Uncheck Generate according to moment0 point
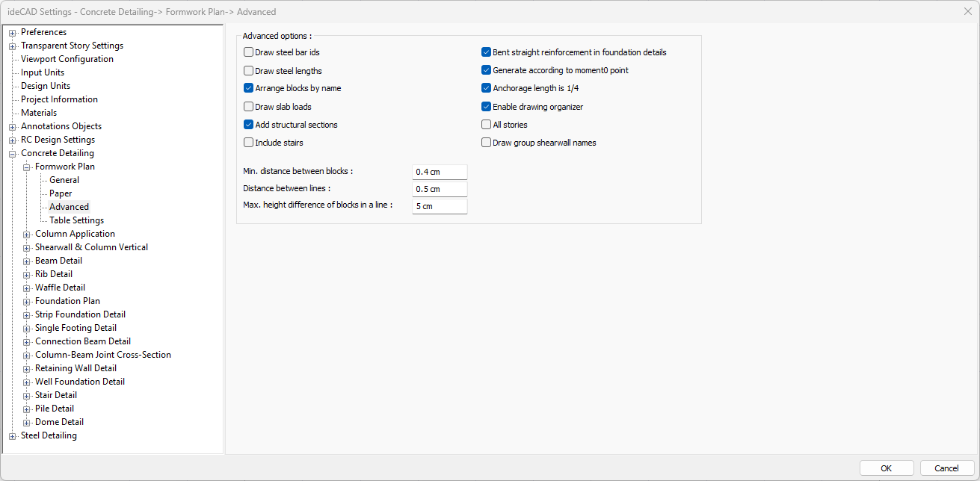This screenshot has width=980, height=481. click(x=487, y=70)
